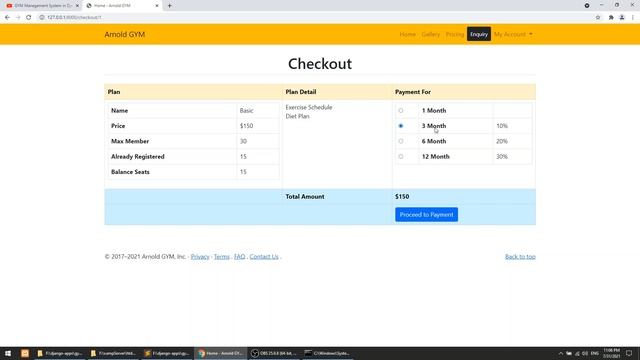640x360 pixels.
Task: Click the Basic plan name value
Action: [247, 111]
